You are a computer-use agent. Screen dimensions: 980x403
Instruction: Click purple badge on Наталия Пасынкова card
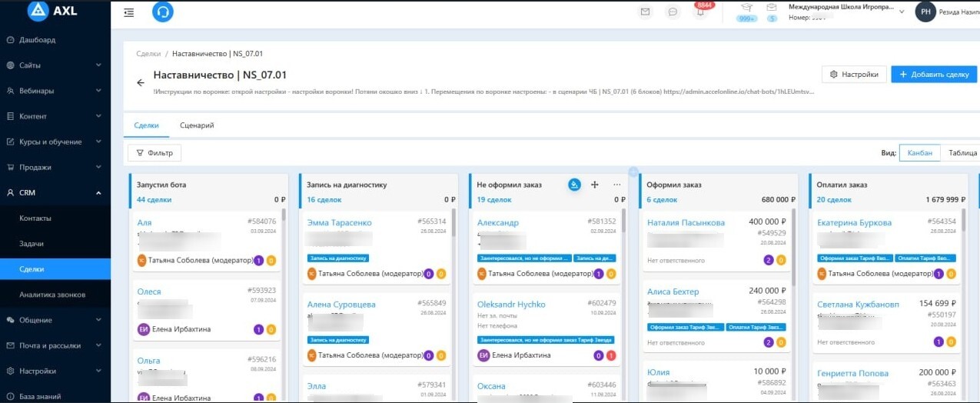click(769, 260)
